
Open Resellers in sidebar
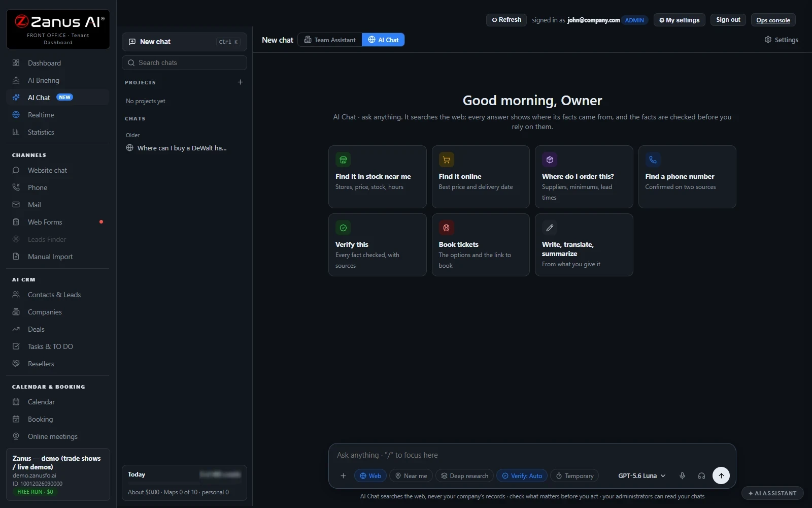(x=57, y=364)
